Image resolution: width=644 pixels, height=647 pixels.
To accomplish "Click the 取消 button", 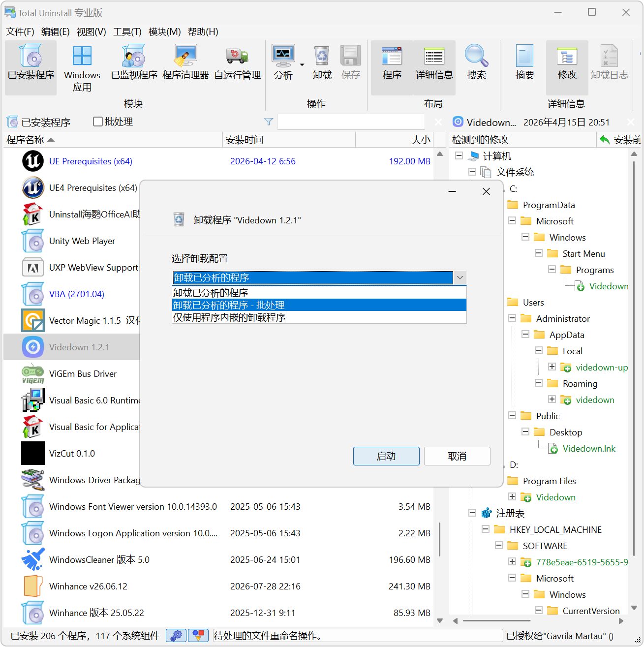I will coord(457,456).
